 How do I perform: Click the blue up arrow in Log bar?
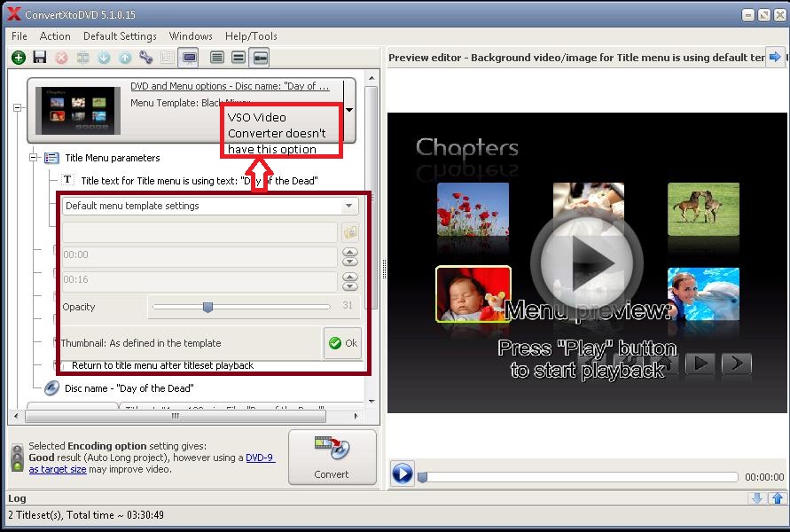click(777, 498)
